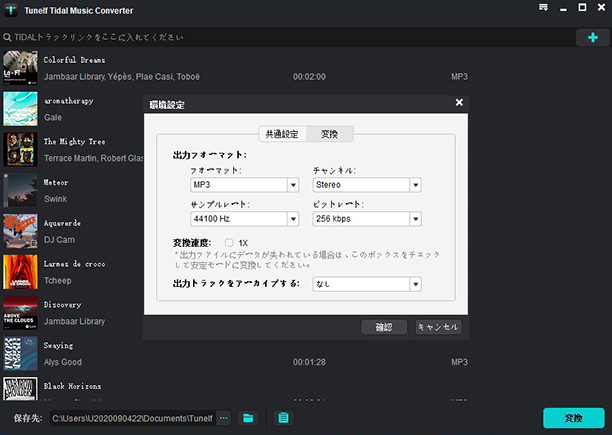612x435 pixels.
Task: Select the Black Horizons album thumbnail
Action: coord(20,389)
